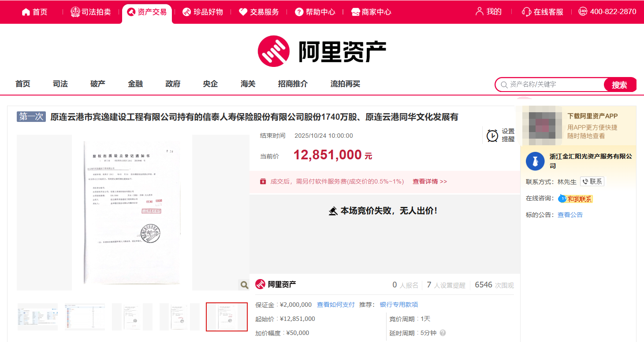Click the auction title starting with 原连云港市宾逸建设工程
644x342 pixels.
(254, 117)
